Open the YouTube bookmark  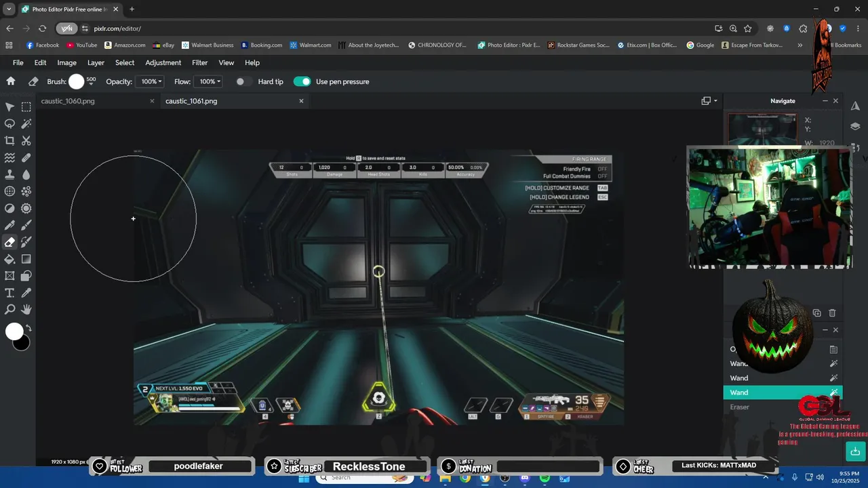(81, 45)
